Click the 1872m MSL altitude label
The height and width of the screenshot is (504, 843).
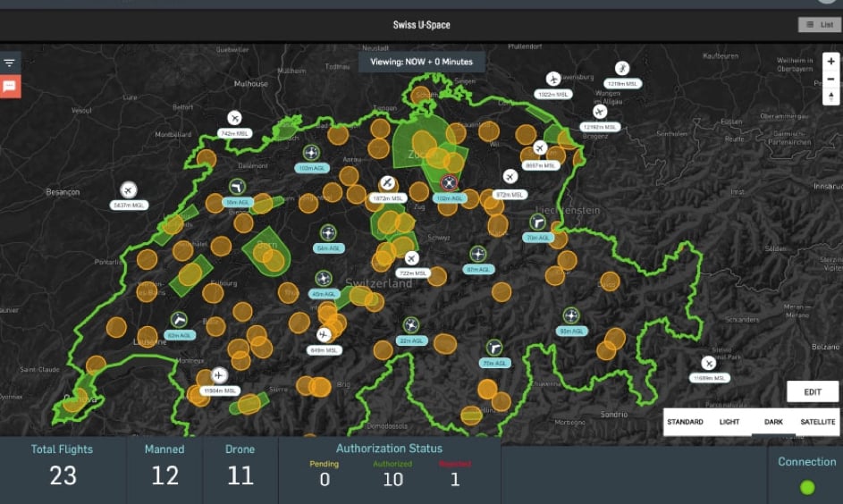pos(388,198)
